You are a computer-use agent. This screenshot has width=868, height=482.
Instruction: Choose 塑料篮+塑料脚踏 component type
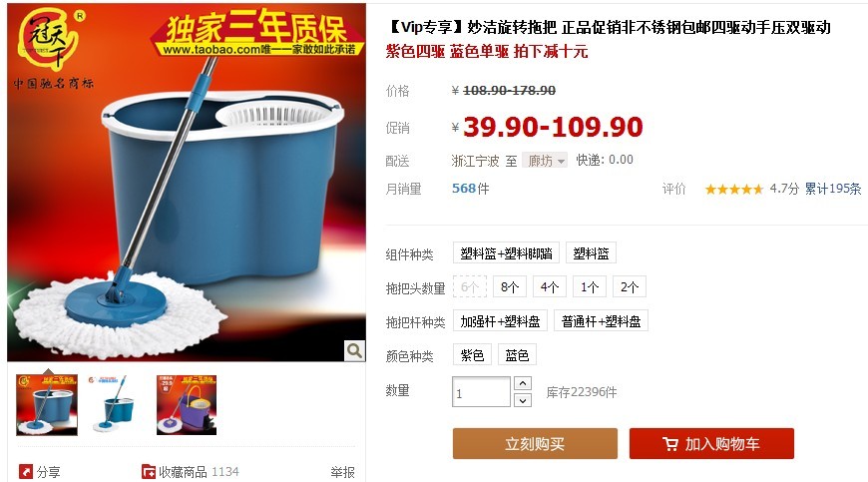point(506,252)
